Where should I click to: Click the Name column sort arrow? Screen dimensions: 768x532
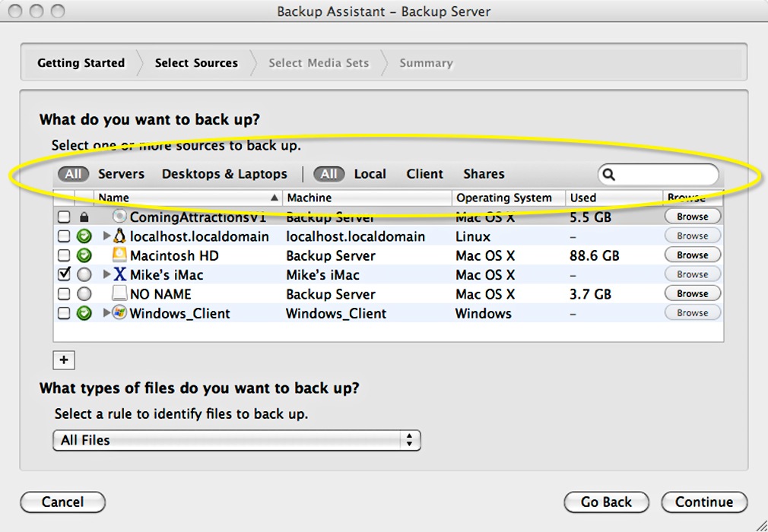[x=275, y=198]
